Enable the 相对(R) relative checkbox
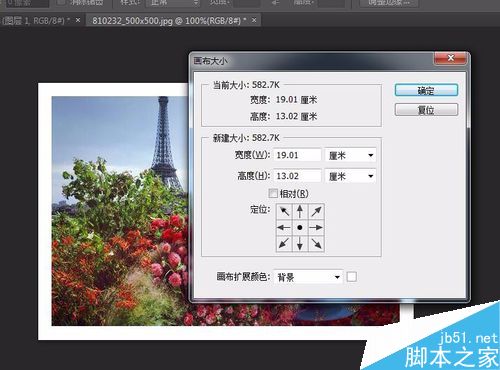The image size is (500, 370). click(x=273, y=193)
